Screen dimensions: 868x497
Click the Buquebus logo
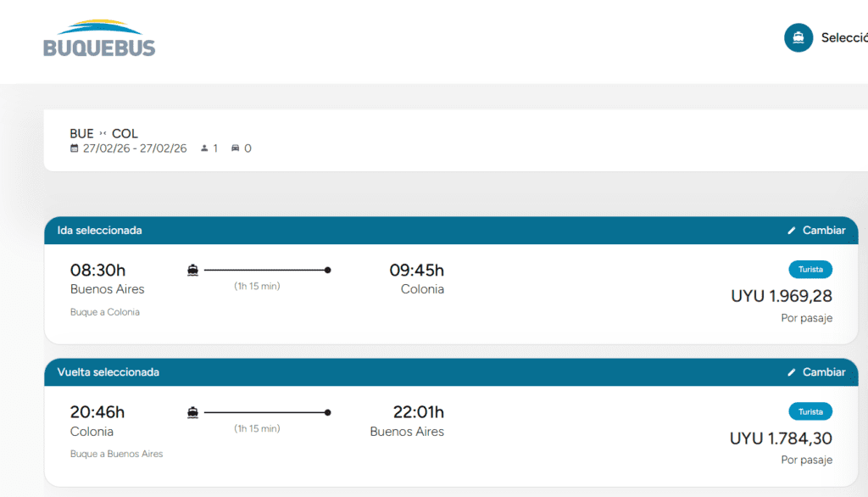[99, 38]
